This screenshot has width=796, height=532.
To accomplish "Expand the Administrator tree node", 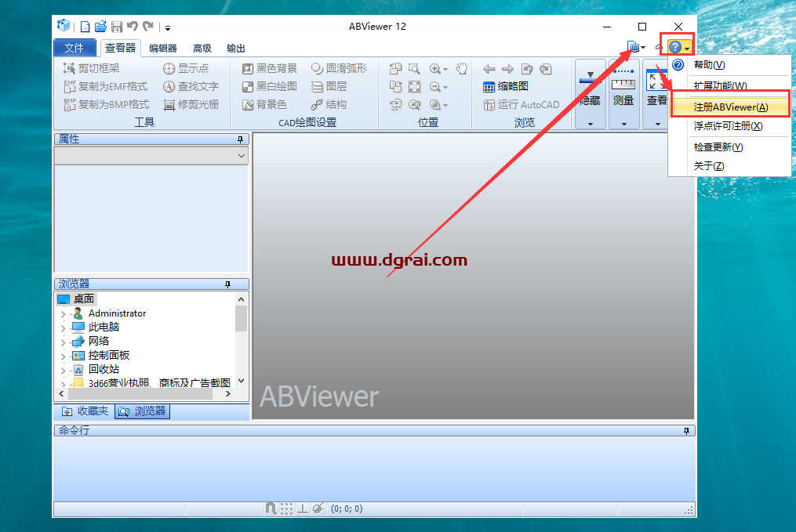I will (x=63, y=314).
